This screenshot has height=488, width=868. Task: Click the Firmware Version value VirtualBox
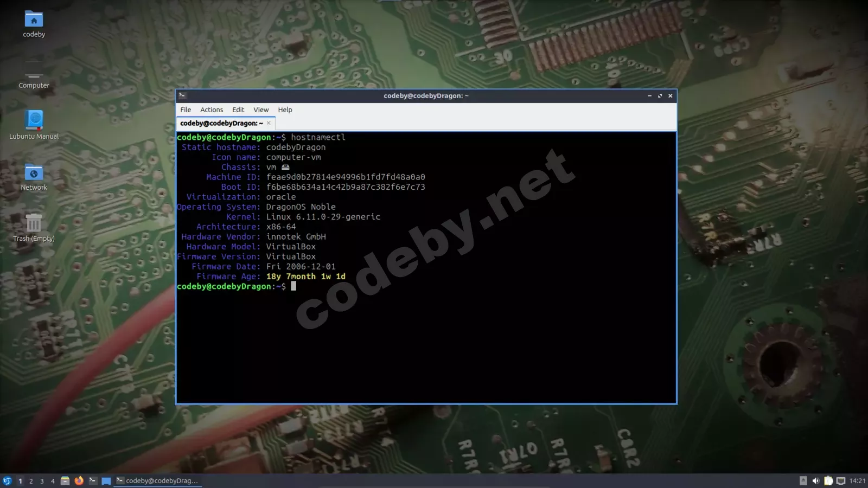point(291,256)
